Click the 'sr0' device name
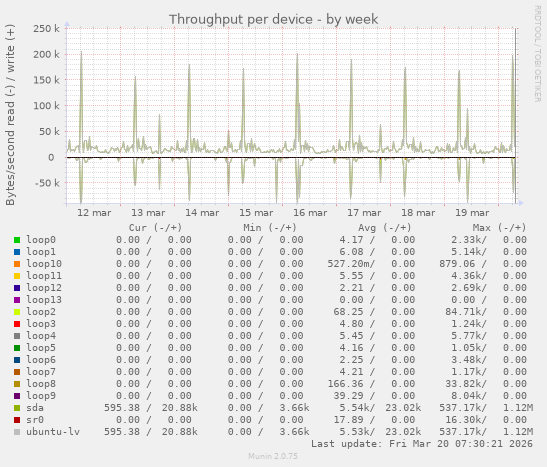This screenshot has width=547, height=467. 35,420
